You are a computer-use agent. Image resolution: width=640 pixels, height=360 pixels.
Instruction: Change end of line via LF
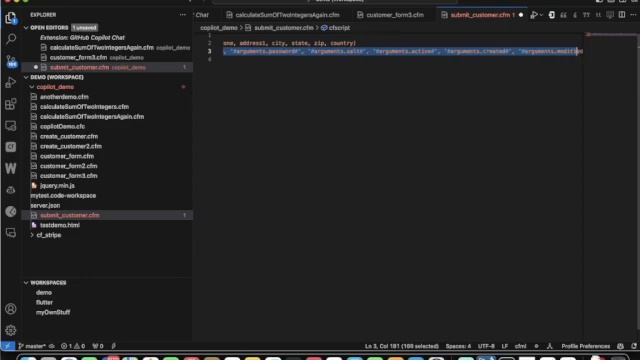click(504, 346)
